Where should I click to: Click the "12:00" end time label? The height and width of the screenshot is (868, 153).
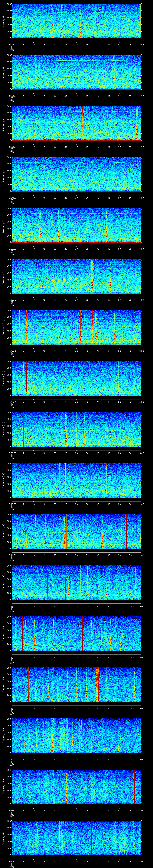pyautogui.click(x=141, y=555)
